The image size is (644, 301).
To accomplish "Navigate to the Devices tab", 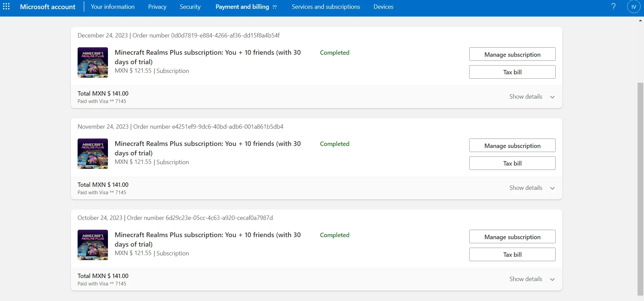I will point(383,7).
